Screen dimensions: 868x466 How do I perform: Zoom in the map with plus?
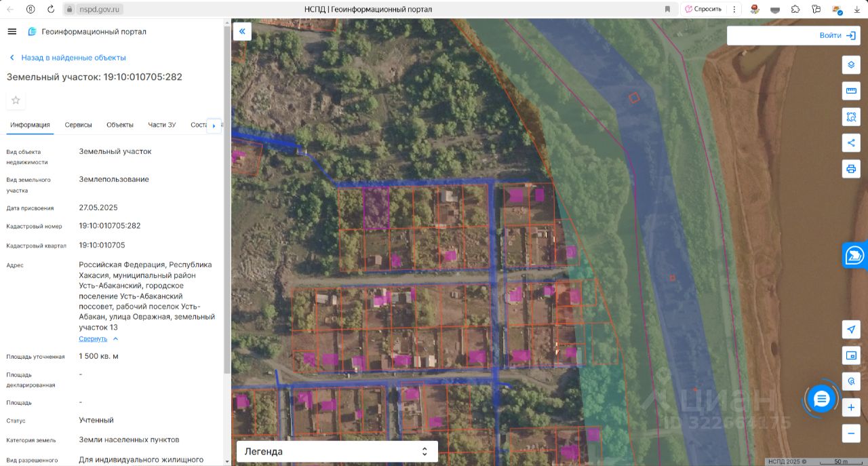(x=851, y=408)
